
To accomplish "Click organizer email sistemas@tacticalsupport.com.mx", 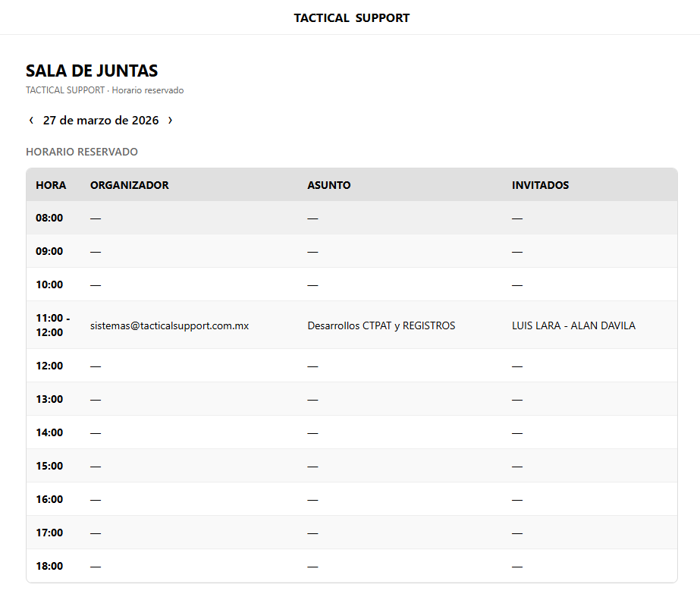I will tap(169, 325).
